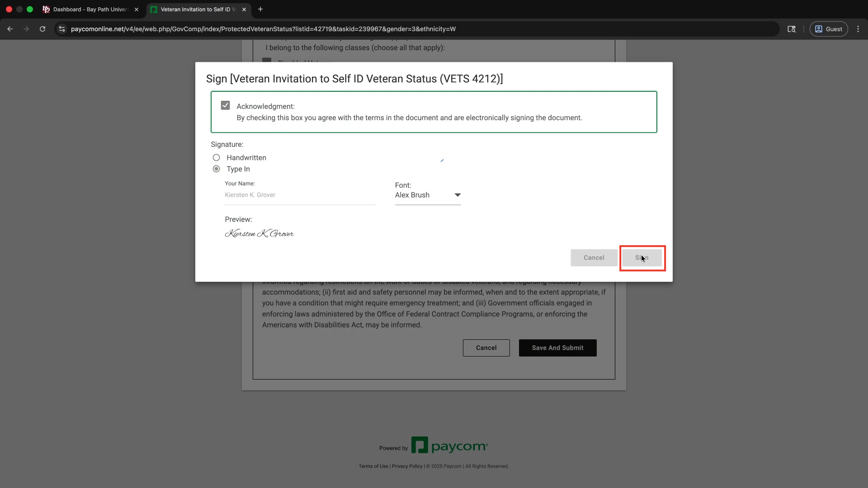Click the Alex Brush font selection
868x488 pixels.
[412, 195]
